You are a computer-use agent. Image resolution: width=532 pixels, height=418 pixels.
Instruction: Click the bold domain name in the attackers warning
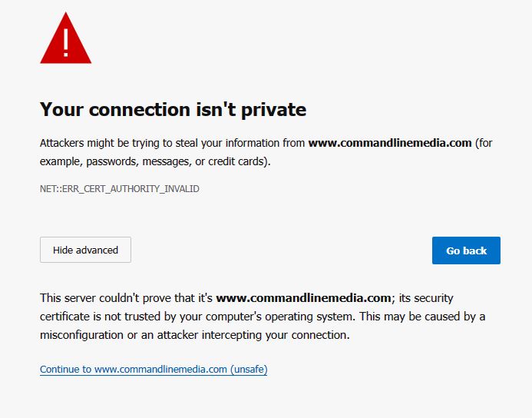click(389, 143)
